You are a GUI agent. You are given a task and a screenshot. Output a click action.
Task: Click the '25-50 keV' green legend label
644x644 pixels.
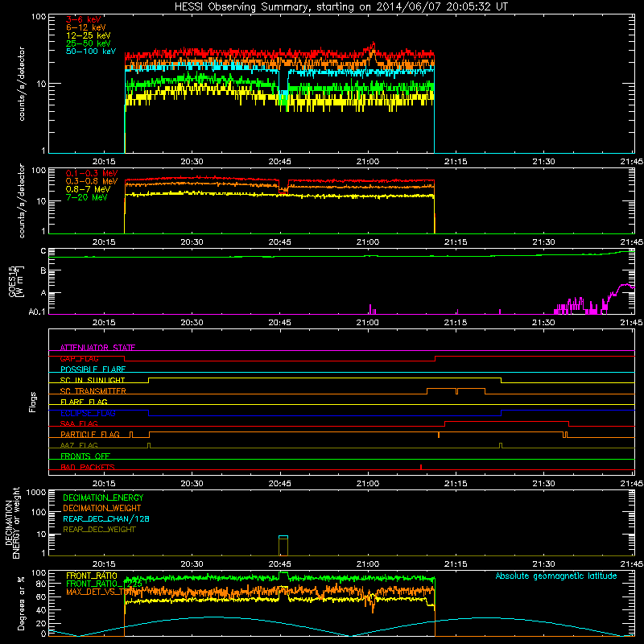click(x=88, y=43)
